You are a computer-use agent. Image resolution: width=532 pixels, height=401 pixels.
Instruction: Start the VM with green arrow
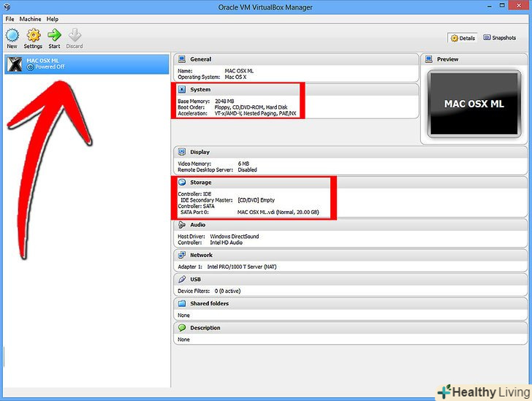pos(54,35)
